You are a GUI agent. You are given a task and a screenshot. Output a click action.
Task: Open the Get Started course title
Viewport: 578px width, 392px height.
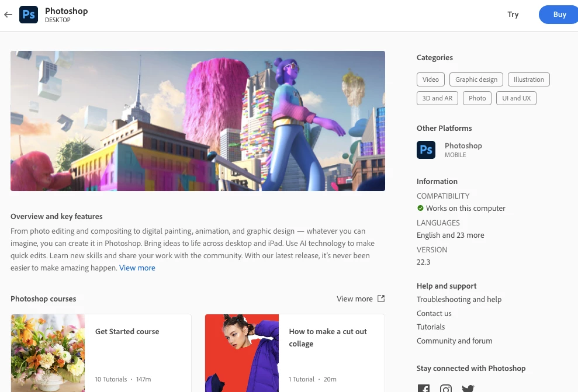(127, 331)
